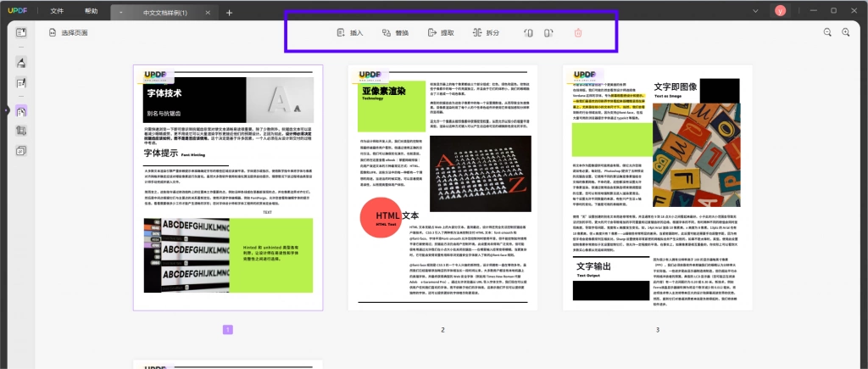Open the 选择页面 page selection dropdown

tap(69, 33)
